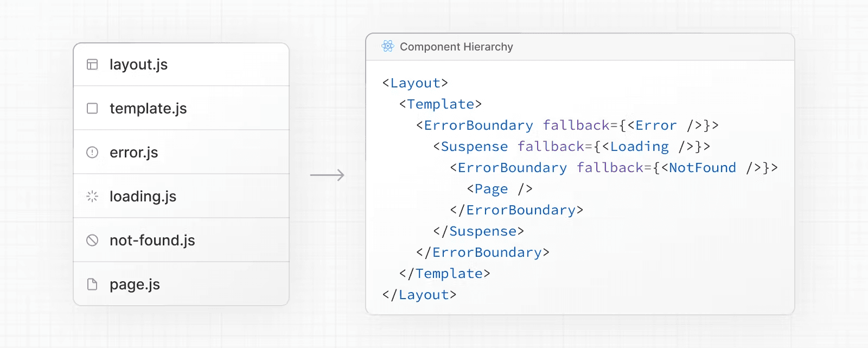Select the error.js file name
The width and height of the screenshot is (868, 348).
(133, 153)
